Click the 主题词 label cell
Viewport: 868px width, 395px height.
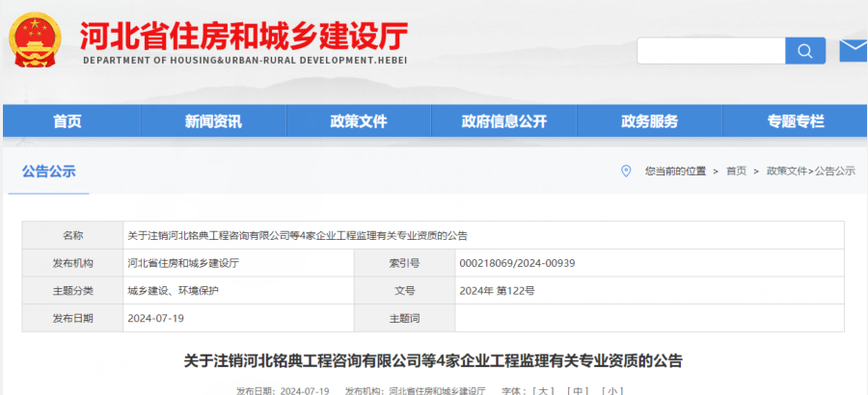(405, 319)
